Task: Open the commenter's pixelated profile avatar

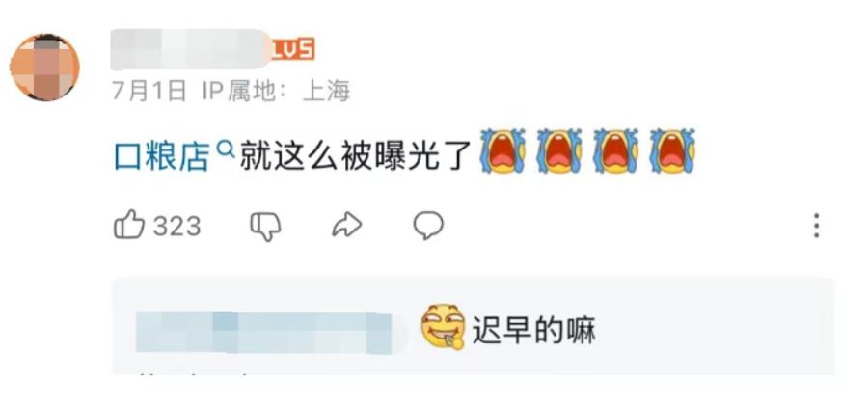Action: [44, 68]
